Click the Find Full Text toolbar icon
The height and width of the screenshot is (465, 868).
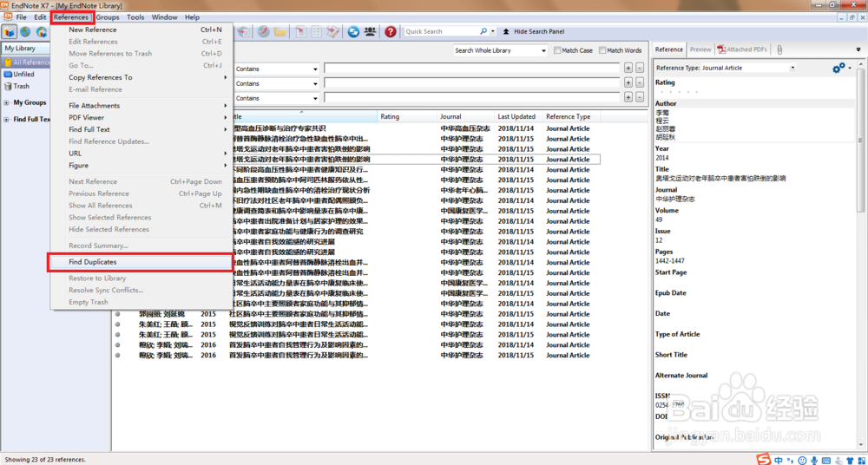(244, 31)
